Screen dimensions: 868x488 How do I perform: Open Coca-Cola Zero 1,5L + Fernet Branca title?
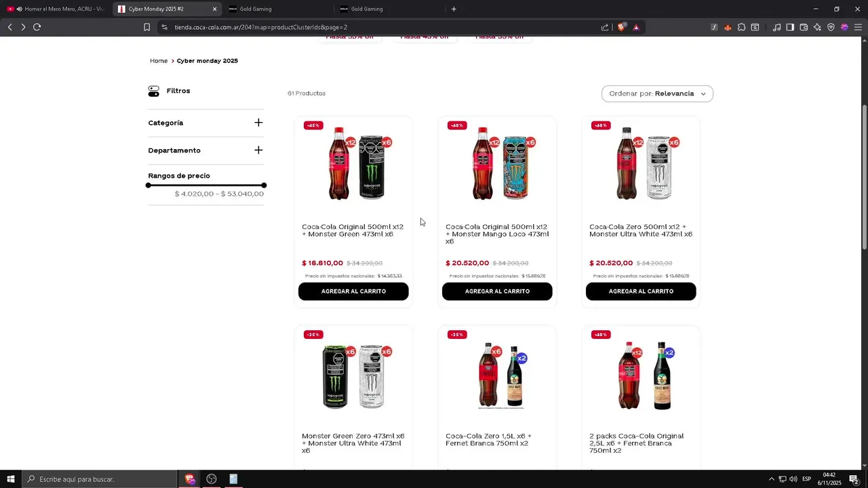click(488, 440)
